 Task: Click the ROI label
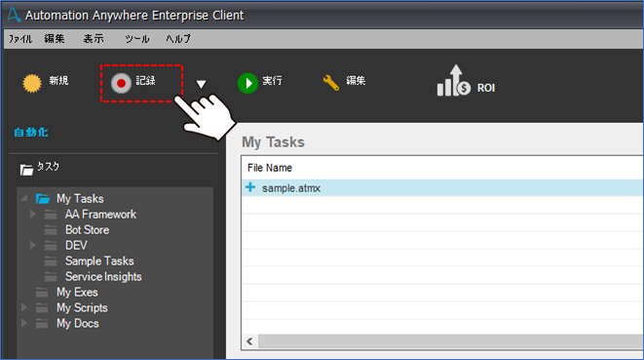pos(486,88)
